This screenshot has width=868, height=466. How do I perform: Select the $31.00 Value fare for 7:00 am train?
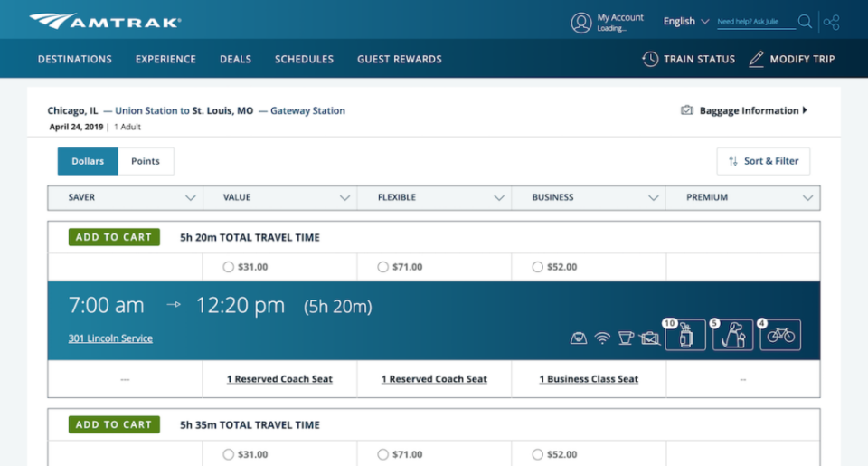[228, 267]
